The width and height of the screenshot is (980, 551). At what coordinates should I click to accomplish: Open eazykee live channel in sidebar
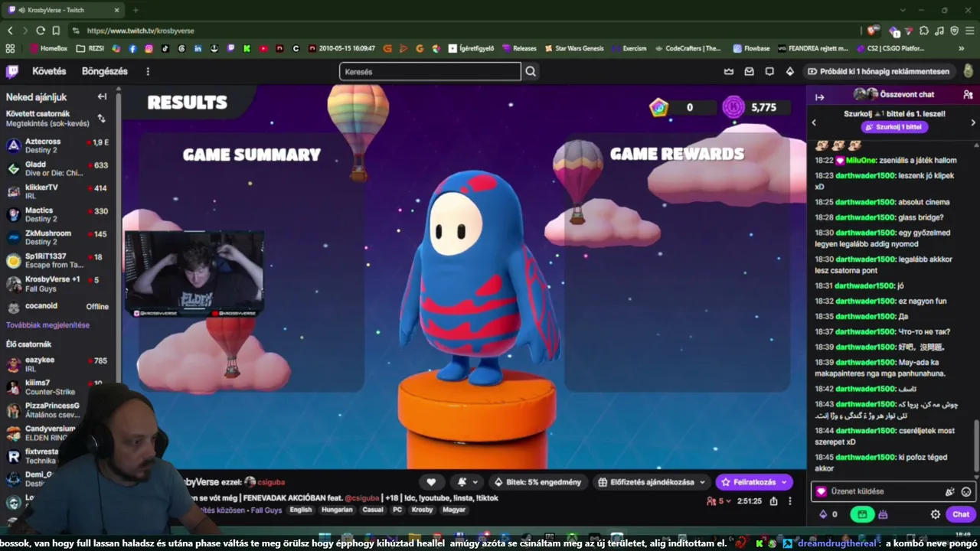58,364
